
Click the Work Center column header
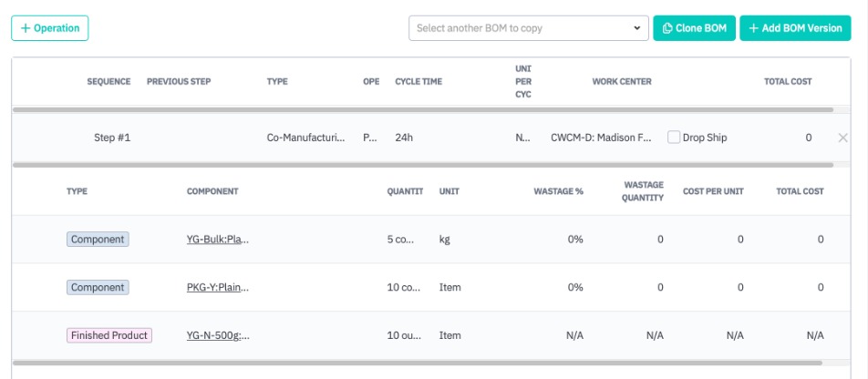pos(622,82)
